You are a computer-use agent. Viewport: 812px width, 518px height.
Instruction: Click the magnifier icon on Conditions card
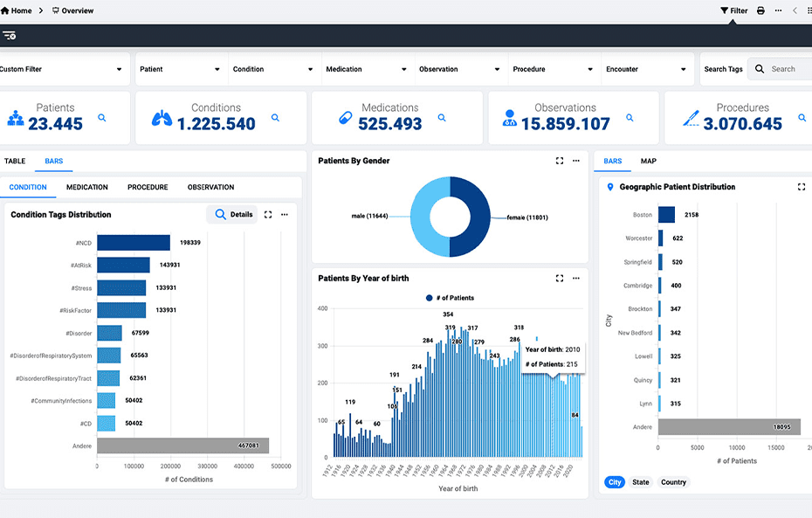(x=276, y=117)
